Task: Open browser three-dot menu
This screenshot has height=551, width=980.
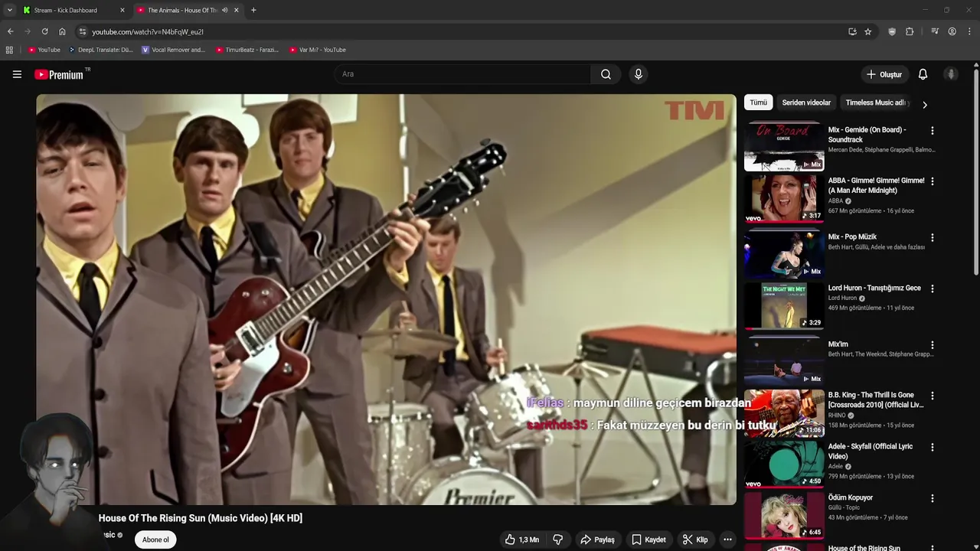Action: pos(970,31)
